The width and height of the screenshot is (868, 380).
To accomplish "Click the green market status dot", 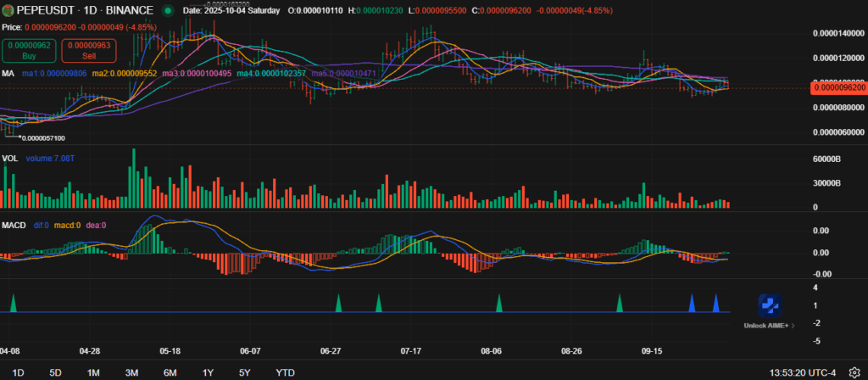I will [x=167, y=10].
